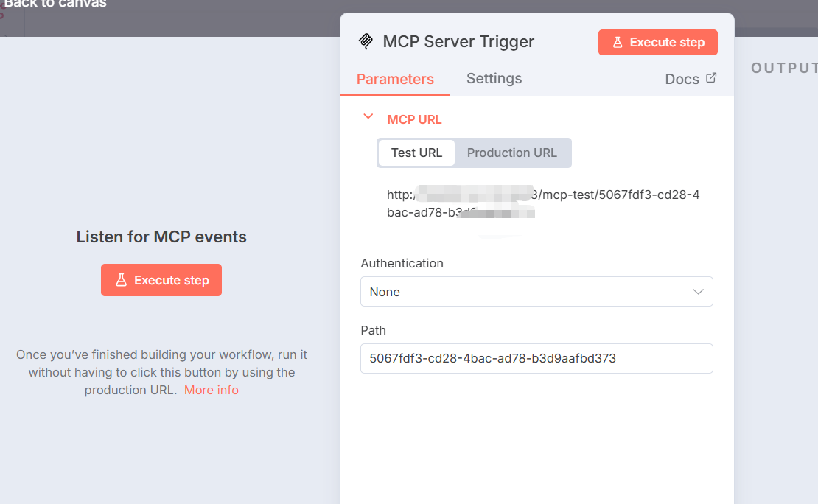Viewport: 818px width, 504px height.
Task: Open the Authentication dropdown showing None
Action: coord(536,292)
